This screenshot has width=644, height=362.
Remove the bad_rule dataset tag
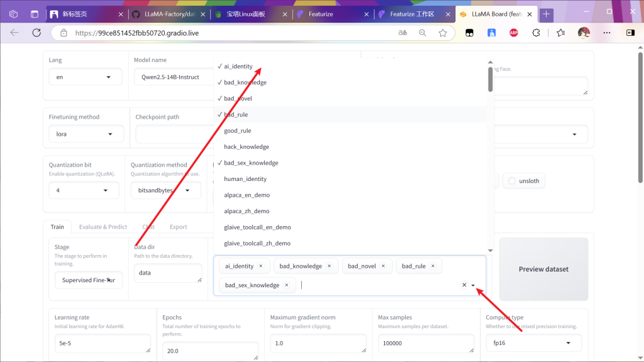[433, 266]
